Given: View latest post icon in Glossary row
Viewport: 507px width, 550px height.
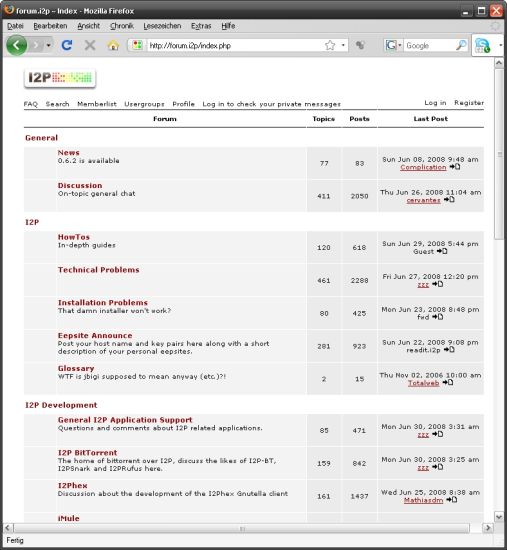Looking at the screenshot, I should tap(448, 383).
